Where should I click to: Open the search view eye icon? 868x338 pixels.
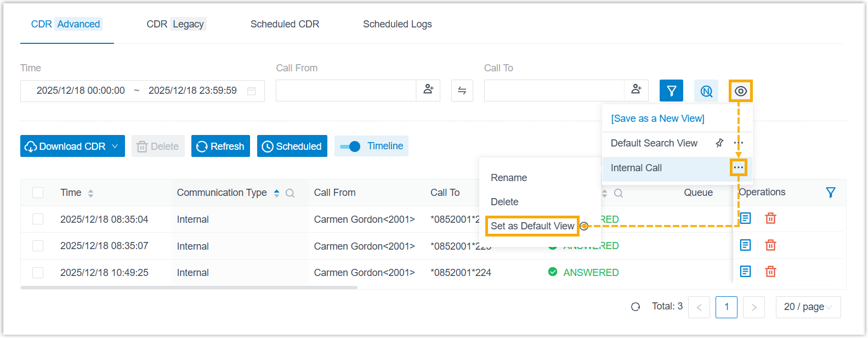(x=740, y=91)
